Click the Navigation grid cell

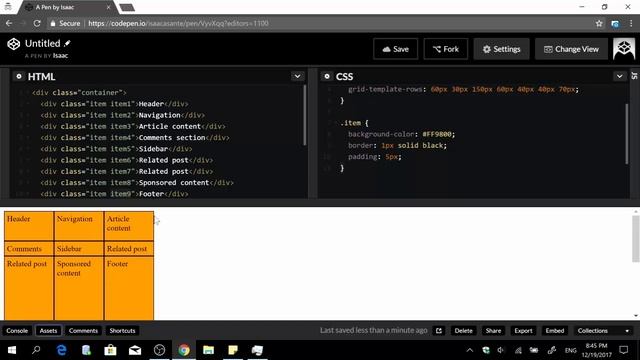coord(79,226)
